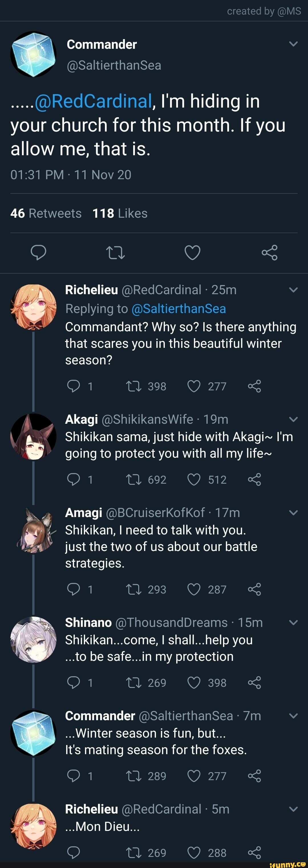Like Commander's fox mating season reply
The image size is (308, 868).
click(194, 776)
